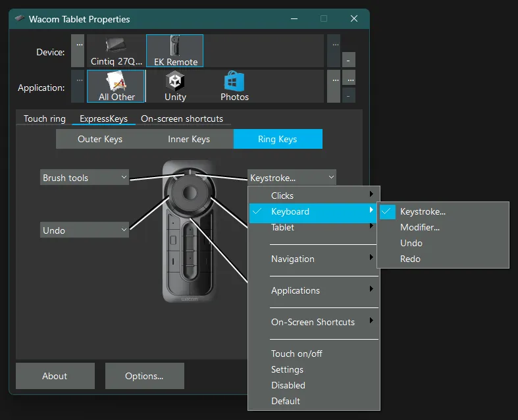Click the Wacom Tablet Properties title icon
Screen dimensions: 518x420
click(20, 18)
